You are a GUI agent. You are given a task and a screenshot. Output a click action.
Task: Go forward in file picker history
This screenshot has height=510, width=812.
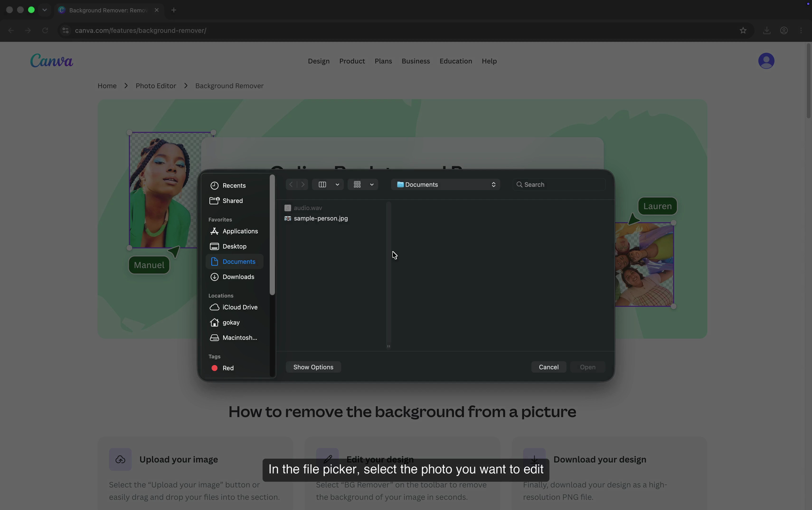(303, 184)
